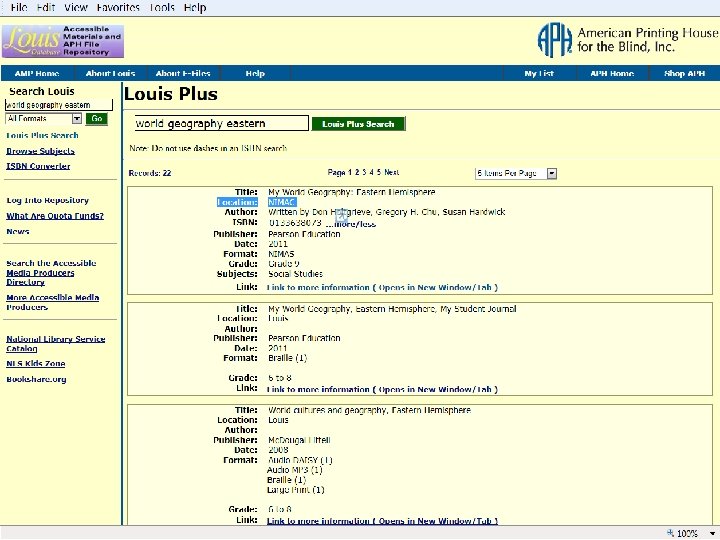The image size is (720, 540).
Task: Click title 'My World Geography: Eastern Hemisphere'
Action: 352,192
